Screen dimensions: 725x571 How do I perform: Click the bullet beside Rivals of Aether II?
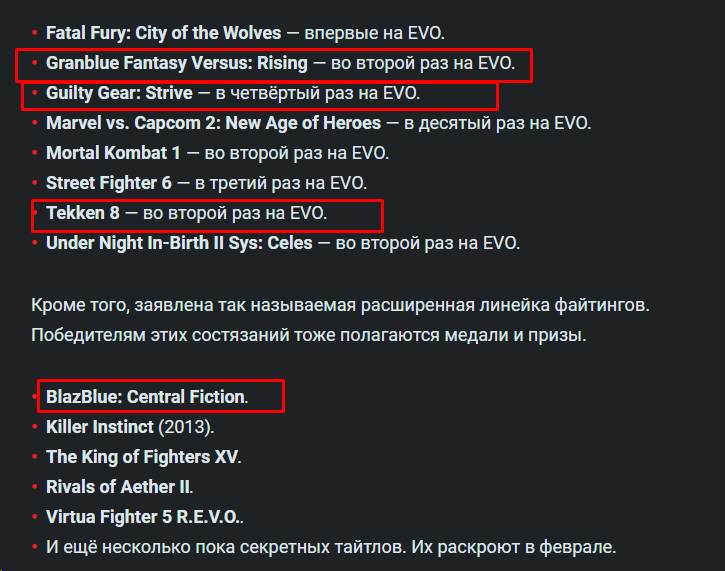[35, 486]
